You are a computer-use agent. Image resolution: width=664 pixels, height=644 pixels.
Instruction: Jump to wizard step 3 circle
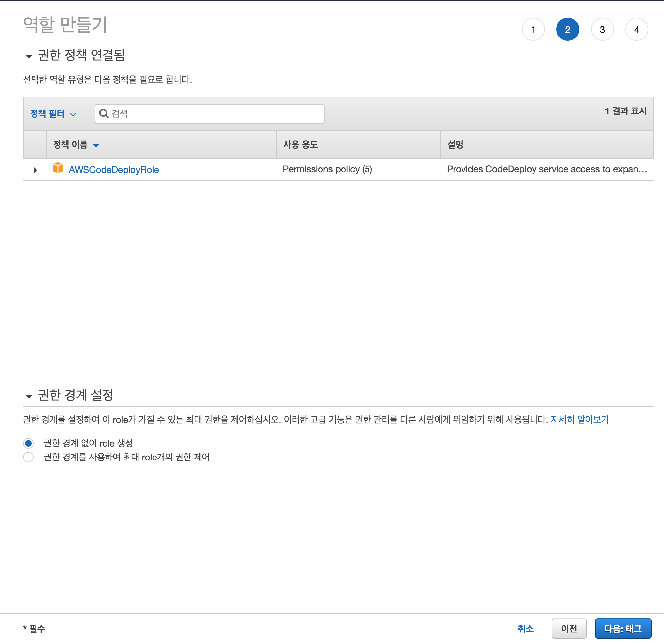tap(602, 30)
